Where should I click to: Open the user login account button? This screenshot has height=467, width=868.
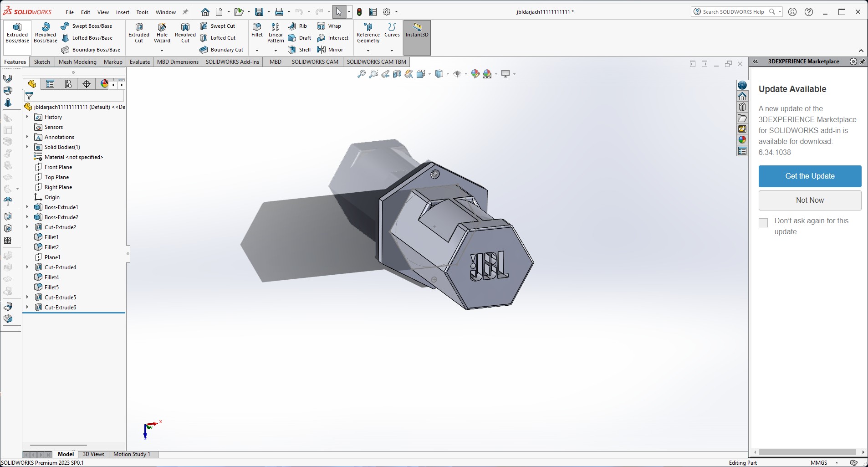pyautogui.click(x=792, y=12)
